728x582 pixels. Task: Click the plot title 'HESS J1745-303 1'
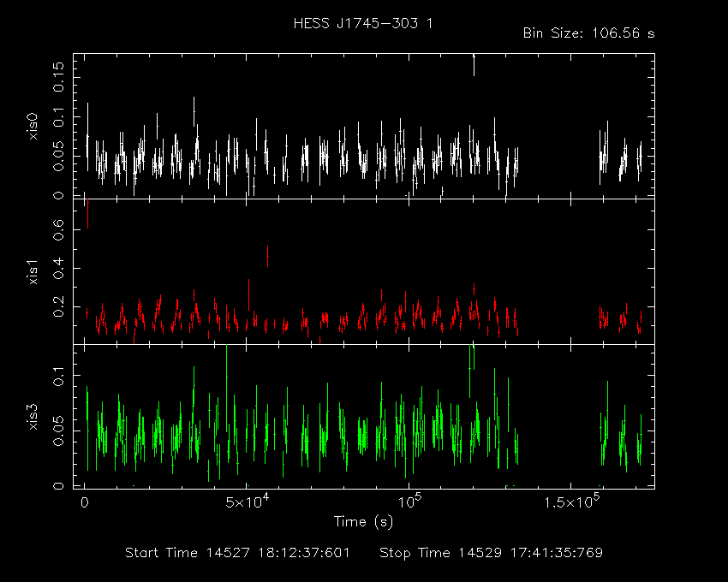click(363, 23)
